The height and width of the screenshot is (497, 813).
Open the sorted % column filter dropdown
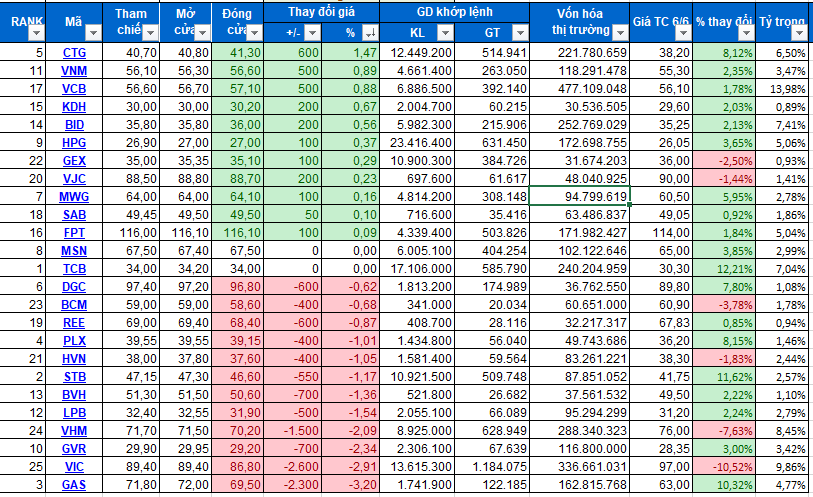point(370,34)
